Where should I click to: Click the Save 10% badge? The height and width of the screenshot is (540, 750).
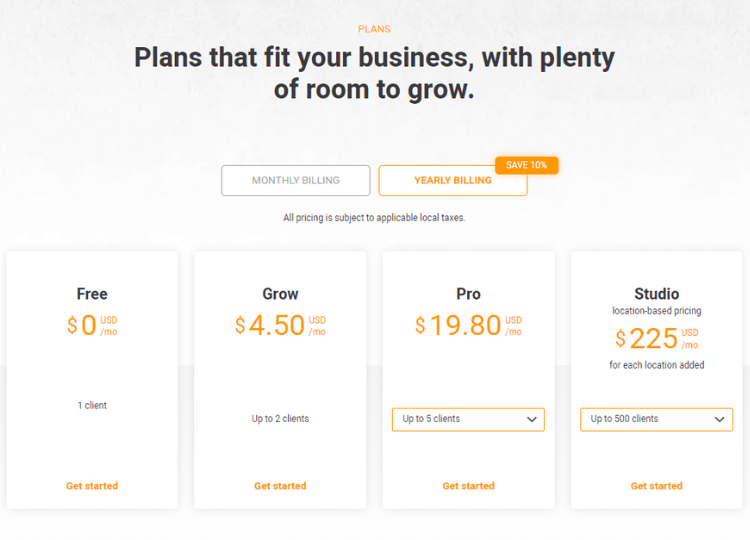tap(526, 165)
